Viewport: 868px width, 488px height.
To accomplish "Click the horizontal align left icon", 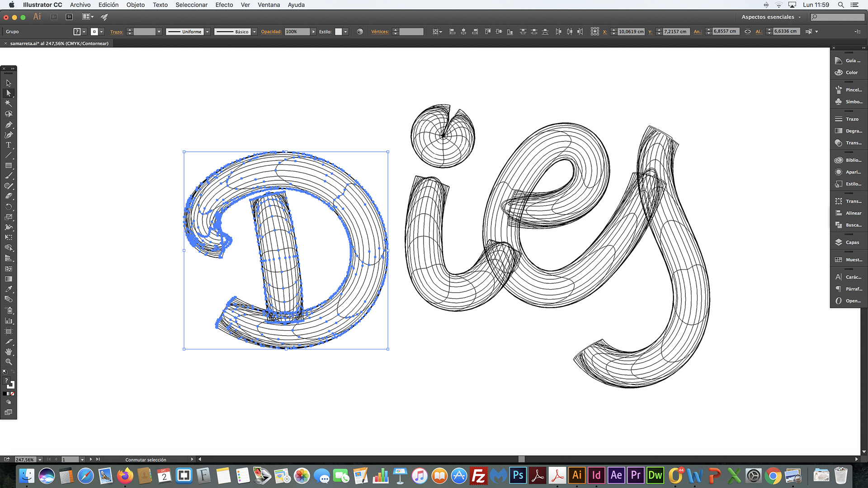I will click(452, 32).
